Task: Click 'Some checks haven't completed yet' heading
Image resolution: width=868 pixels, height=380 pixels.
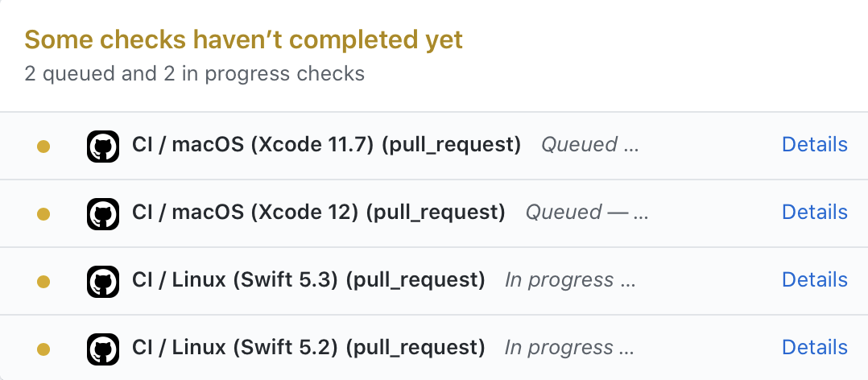Action: click(x=243, y=39)
